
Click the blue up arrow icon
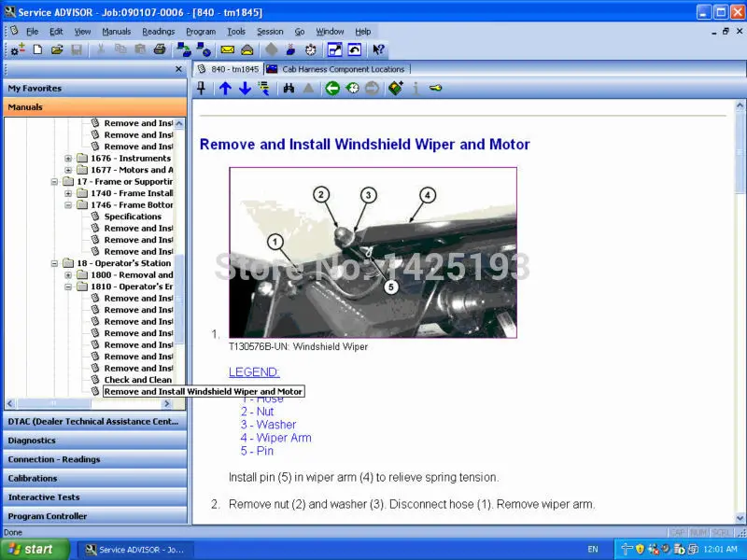pyautogui.click(x=225, y=88)
